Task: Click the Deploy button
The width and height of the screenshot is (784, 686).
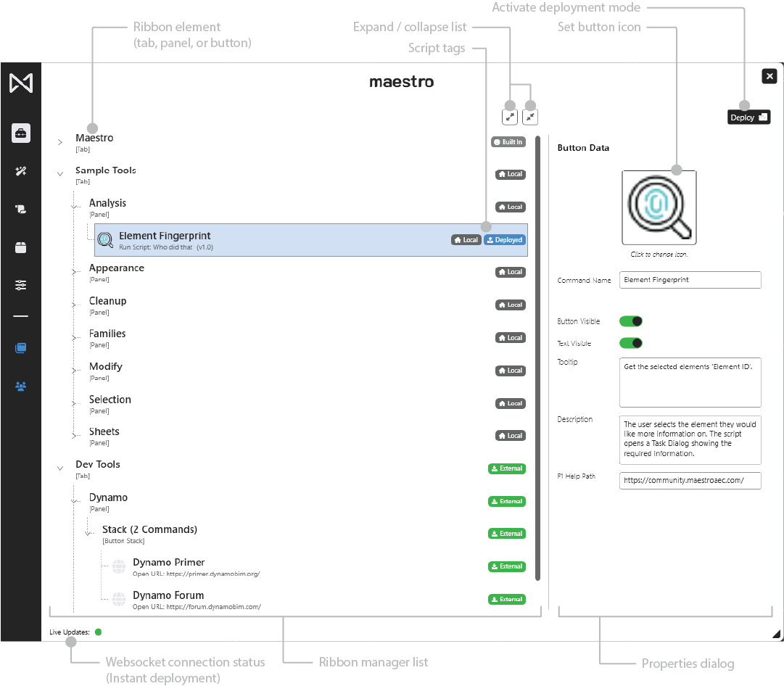Action: [748, 117]
